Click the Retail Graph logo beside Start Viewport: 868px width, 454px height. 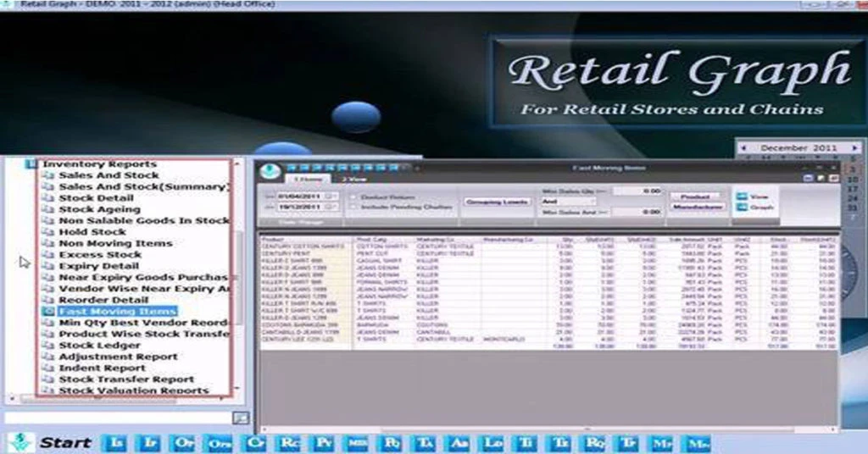(20, 442)
